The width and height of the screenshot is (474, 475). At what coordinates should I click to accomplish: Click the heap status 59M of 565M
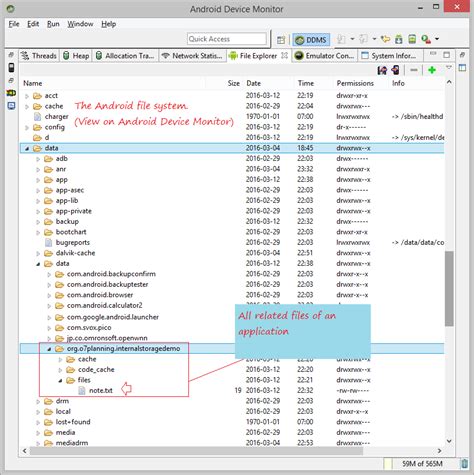pos(422,464)
